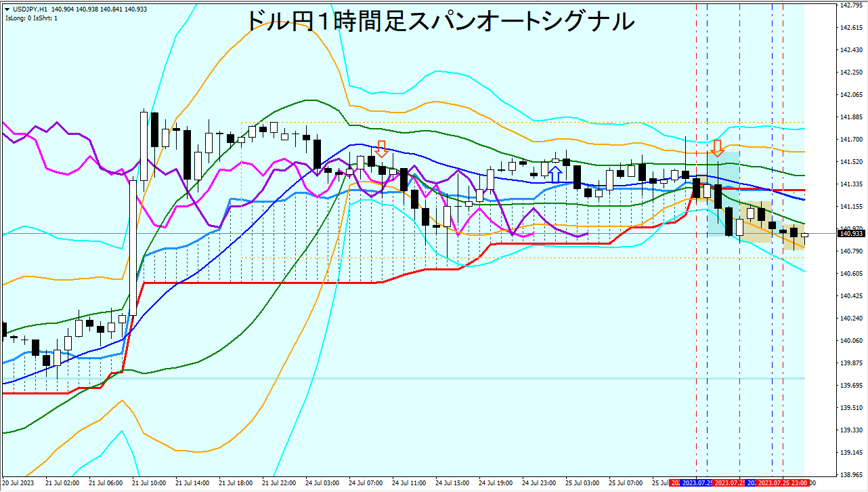
Task: Click the 21 Jul 06:00 time axis label
Action: pos(106,483)
